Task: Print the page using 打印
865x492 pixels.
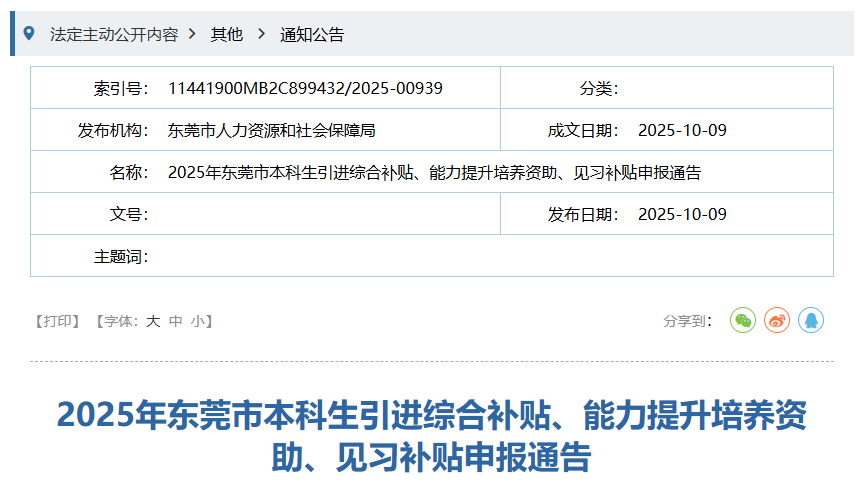Action: (x=57, y=321)
